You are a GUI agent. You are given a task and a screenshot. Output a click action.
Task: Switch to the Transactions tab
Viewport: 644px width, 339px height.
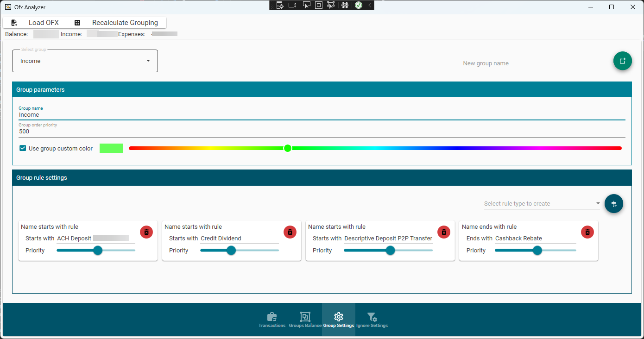point(272,320)
